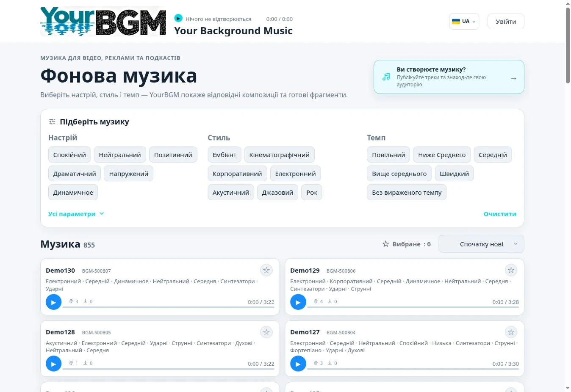Click the download icon on Demo129
The image size is (571, 392).
click(x=330, y=301)
